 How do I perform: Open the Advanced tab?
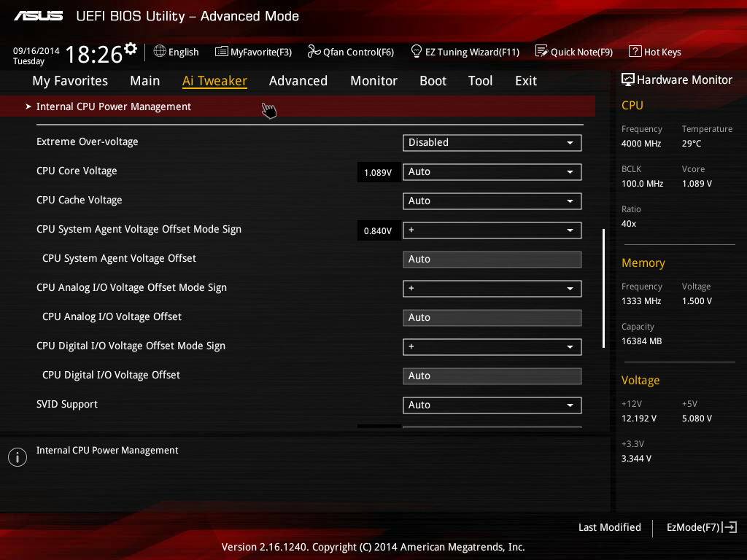(298, 81)
